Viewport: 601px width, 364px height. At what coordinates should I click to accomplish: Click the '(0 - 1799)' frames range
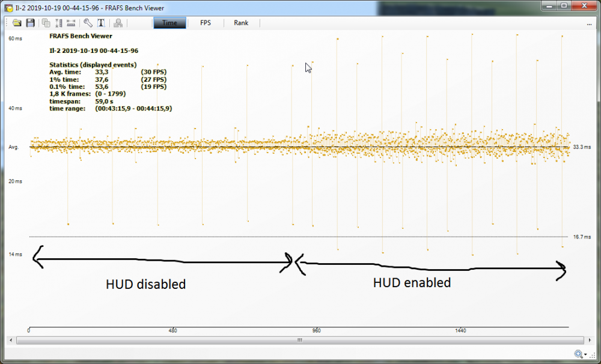(111, 94)
